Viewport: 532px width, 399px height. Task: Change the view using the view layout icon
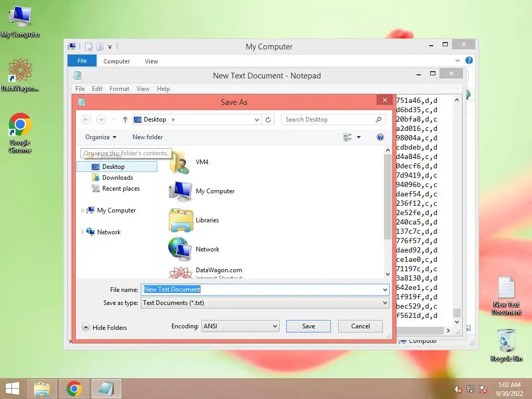click(x=348, y=137)
